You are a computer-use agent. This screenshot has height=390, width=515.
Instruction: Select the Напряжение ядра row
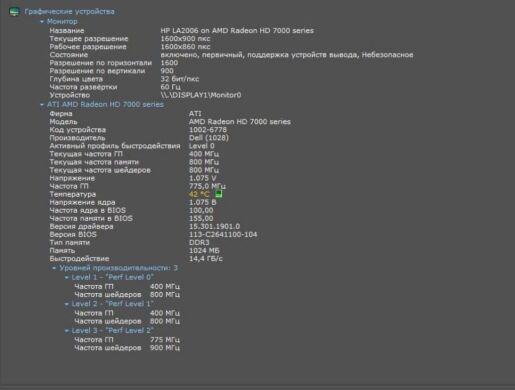pyautogui.click(x=133, y=202)
